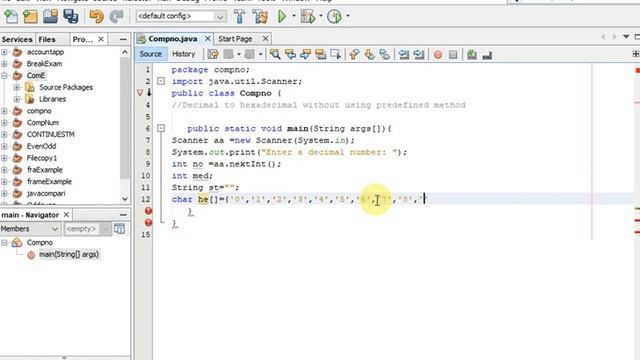Click the Shift Line Right icon
Viewport: 640px width, 360px height.
point(419,54)
